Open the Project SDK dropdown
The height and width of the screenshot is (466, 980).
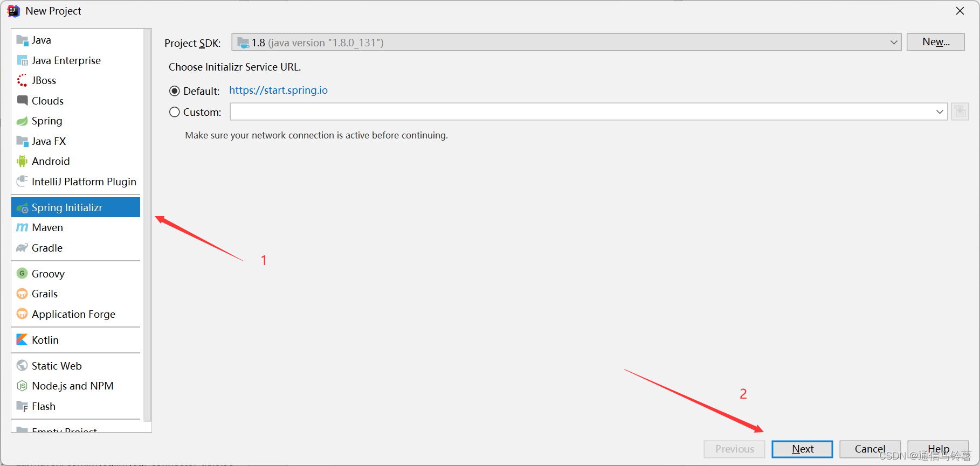[567, 43]
